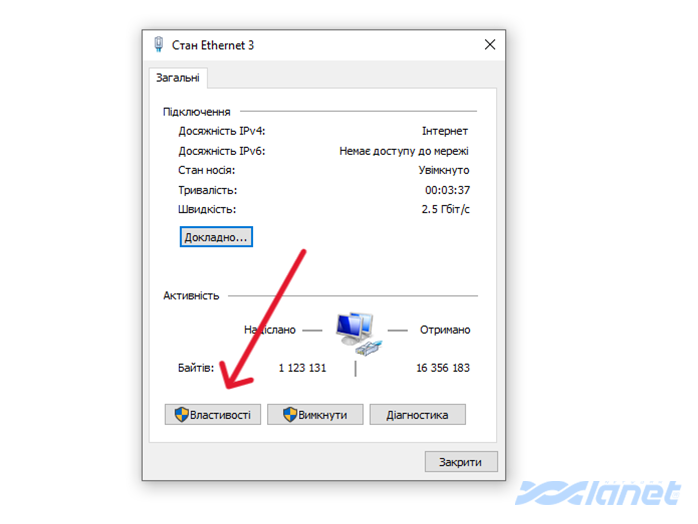The width and height of the screenshot is (698, 524).
Task: Click the shield icon on Властивості
Action: [x=182, y=414]
